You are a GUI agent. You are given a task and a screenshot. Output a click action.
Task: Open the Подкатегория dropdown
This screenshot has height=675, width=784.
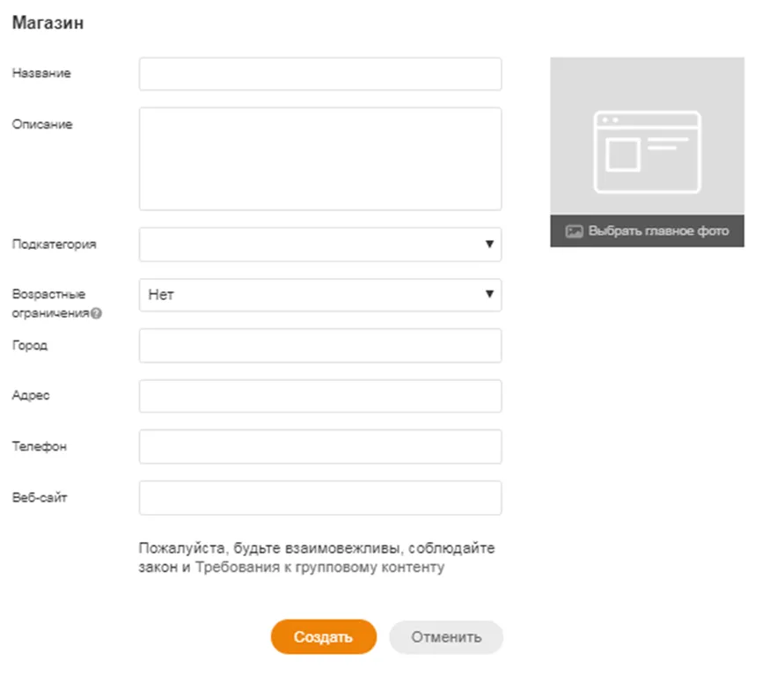(320, 245)
